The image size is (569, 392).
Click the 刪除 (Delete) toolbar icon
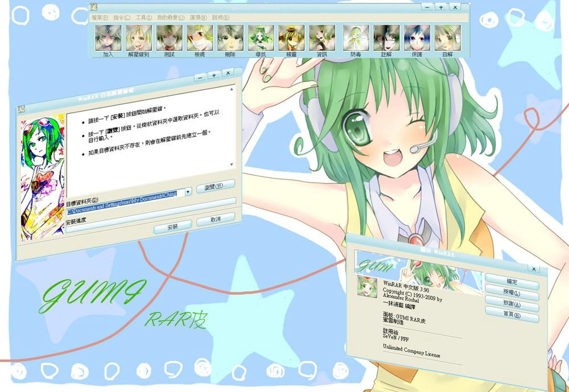tap(230, 38)
